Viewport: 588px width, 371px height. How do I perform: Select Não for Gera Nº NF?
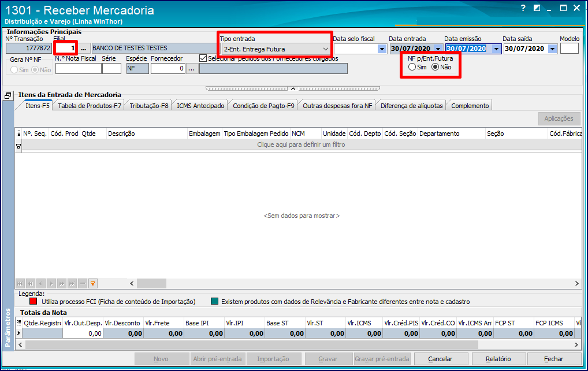click(35, 70)
